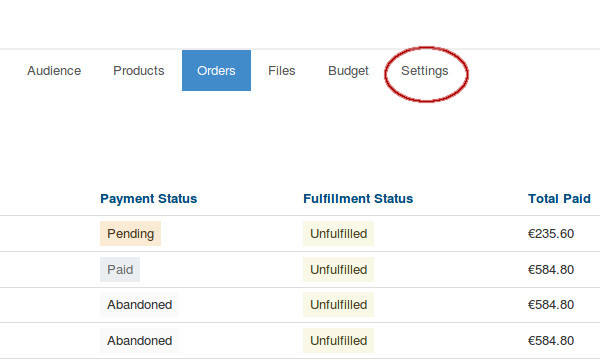Sort by Total Paid column header

point(559,199)
